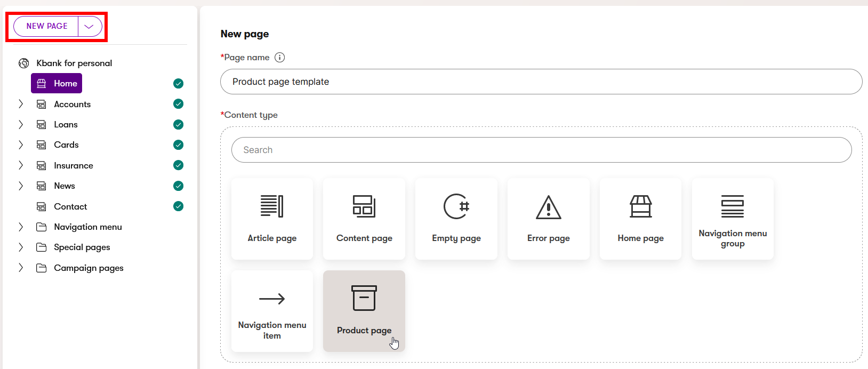
Task: Click the Page name info icon
Action: tap(279, 58)
